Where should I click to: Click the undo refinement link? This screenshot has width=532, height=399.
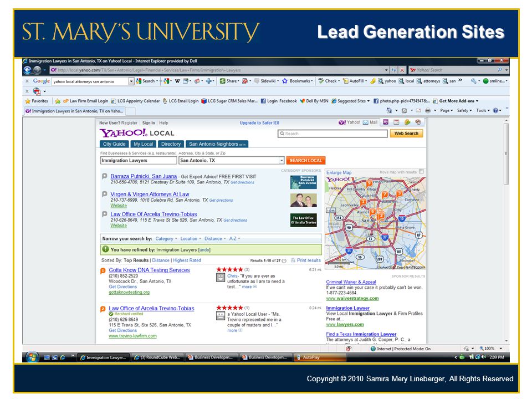coord(204,250)
